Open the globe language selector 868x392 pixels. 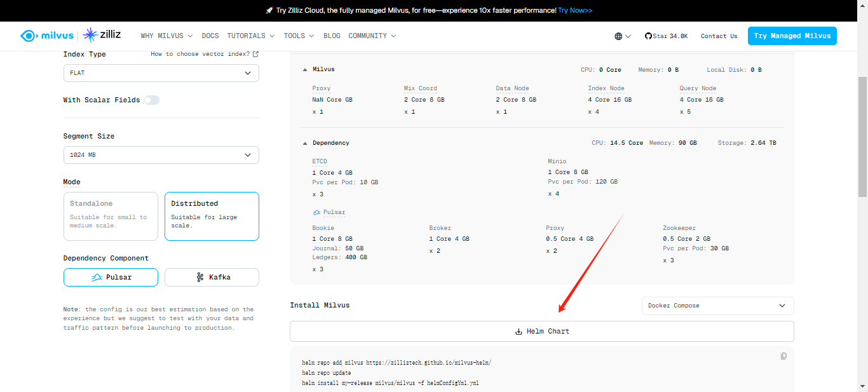pyautogui.click(x=623, y=36)
